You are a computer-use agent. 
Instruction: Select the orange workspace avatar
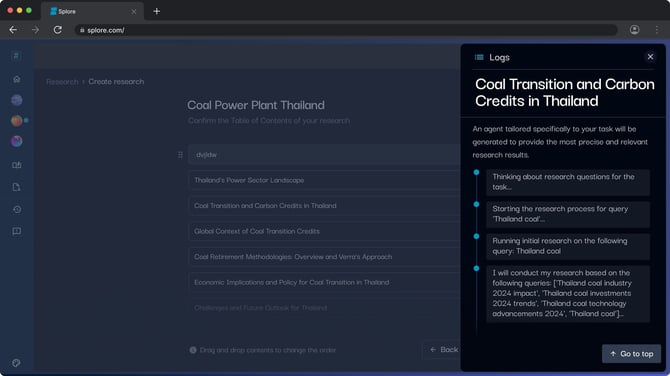[x=17, y=120]
